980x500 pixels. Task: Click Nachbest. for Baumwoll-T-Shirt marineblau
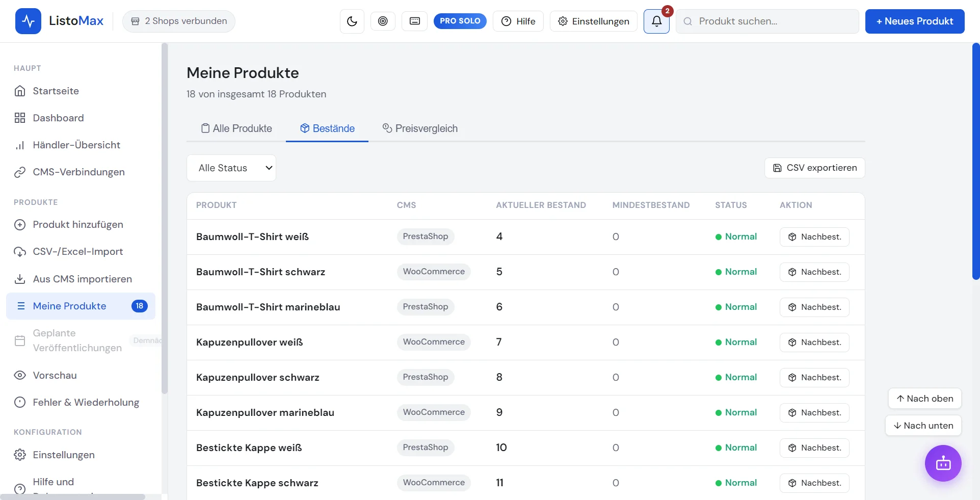coord(814,307)
